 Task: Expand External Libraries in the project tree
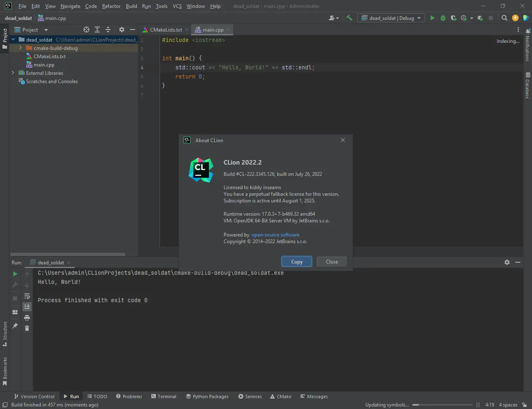click(x=13, y=73)
